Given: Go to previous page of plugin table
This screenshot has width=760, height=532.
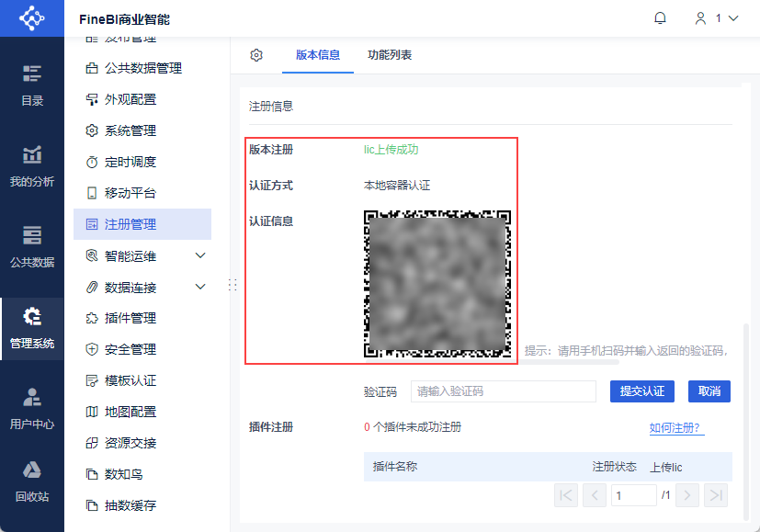Looking at the screenshot, I should 595,495.
